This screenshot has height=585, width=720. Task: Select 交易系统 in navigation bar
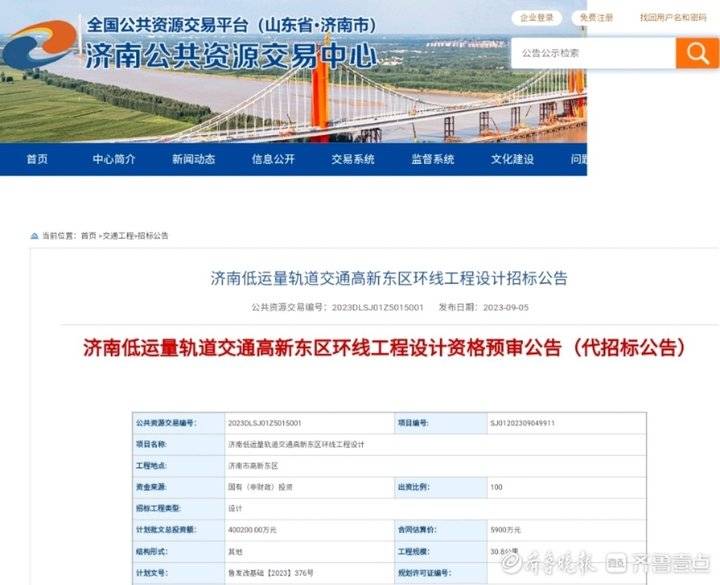coord(353,159)
